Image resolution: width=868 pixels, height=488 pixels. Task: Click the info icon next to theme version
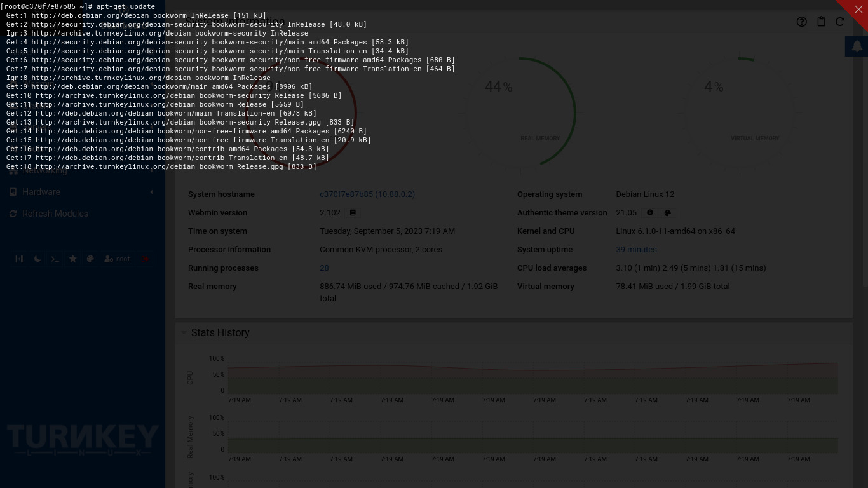[649, 213]
